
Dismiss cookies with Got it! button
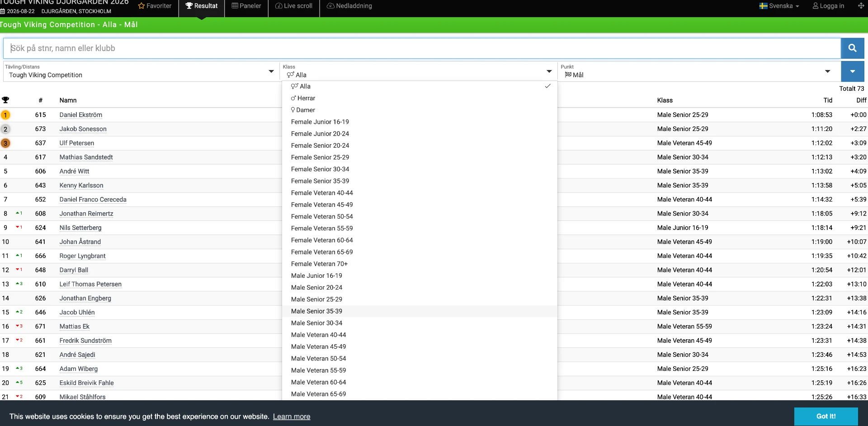tap(826, 417)
